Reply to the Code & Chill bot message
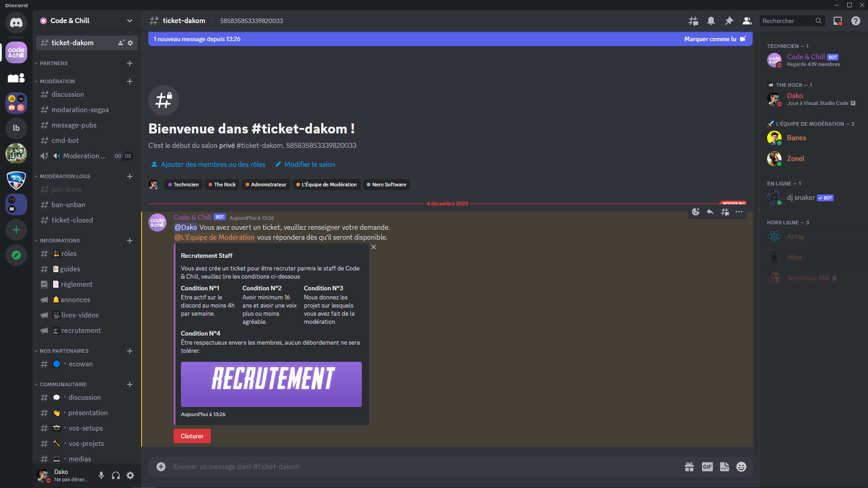Image resolution: width=868 pixels, height=488 pixels. [x=710, y=212]
